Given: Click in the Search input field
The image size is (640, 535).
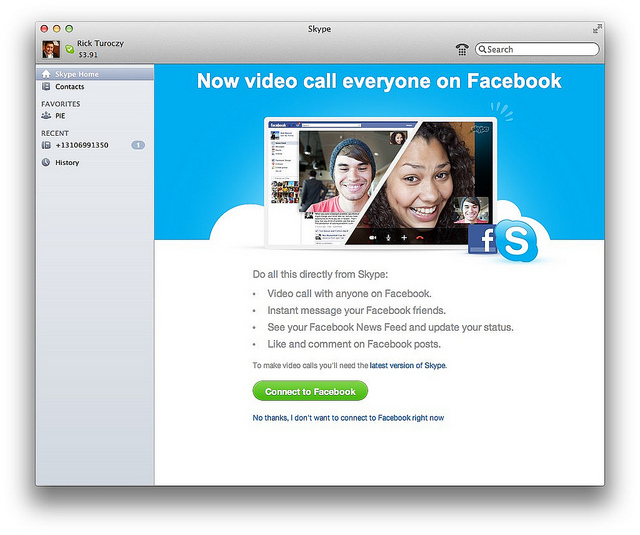Looking at the screenshot, I should click(540, 49).
